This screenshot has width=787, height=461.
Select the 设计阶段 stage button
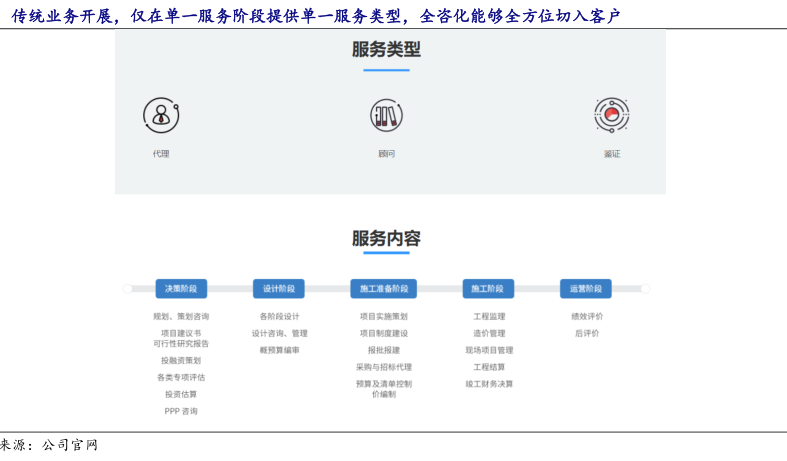pos(279,288)
